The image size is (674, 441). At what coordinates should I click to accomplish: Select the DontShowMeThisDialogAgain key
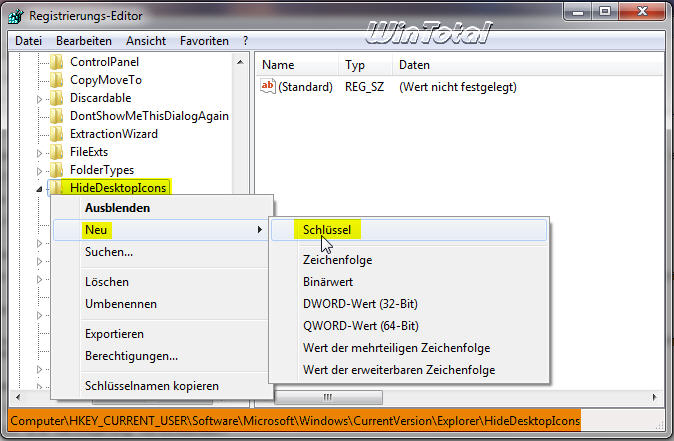pyautogui.click(x=149, y=116)
